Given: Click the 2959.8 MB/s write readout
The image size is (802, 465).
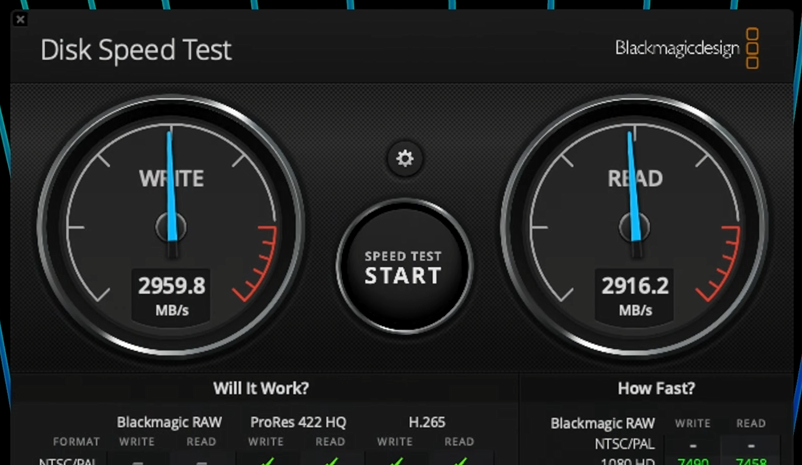Looking at the screenshot, I should (x=171, y=295).
